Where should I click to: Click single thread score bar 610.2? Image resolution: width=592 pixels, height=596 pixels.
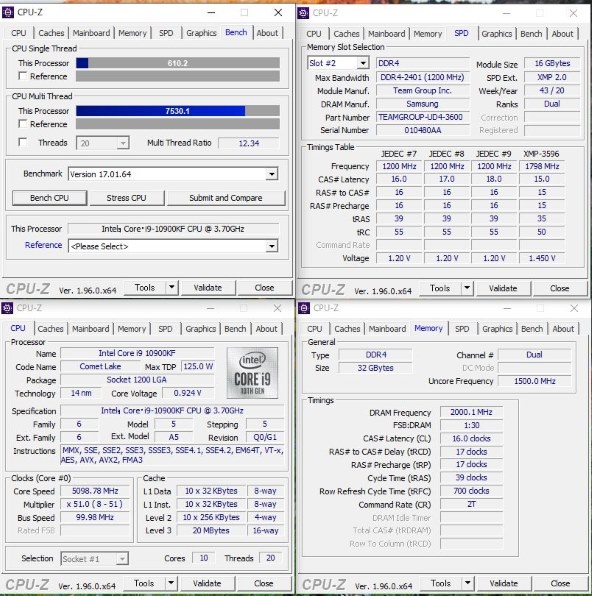coord(178,63)
